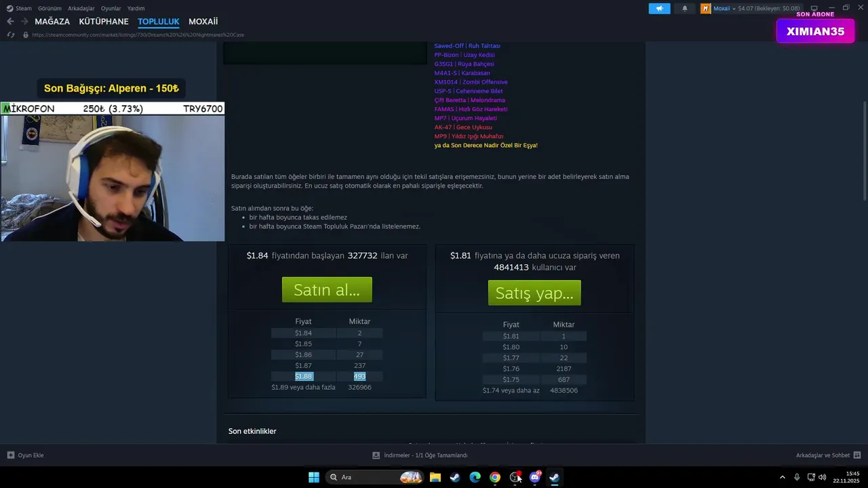Reload the page with refresh icon
This screenshot has height=488, width=868.
tap(10, 35)
